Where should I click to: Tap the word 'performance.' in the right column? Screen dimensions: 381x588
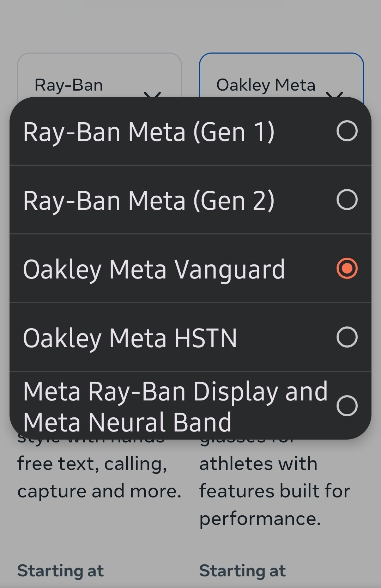pos(260,519)
